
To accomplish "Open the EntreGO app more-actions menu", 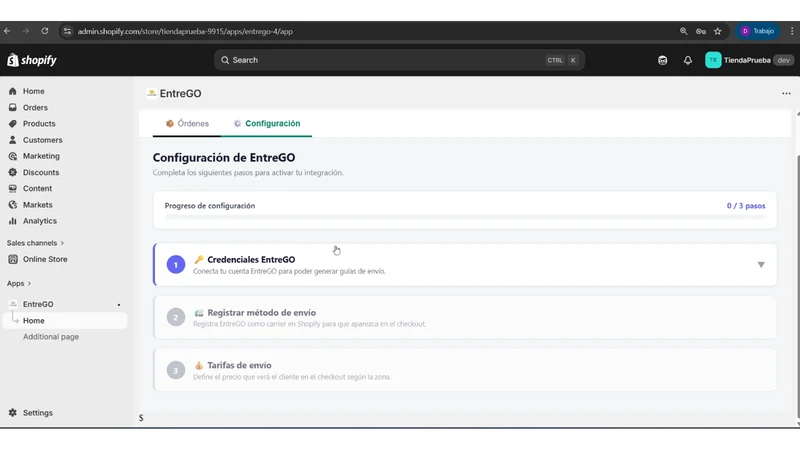I will coord(786,93).
